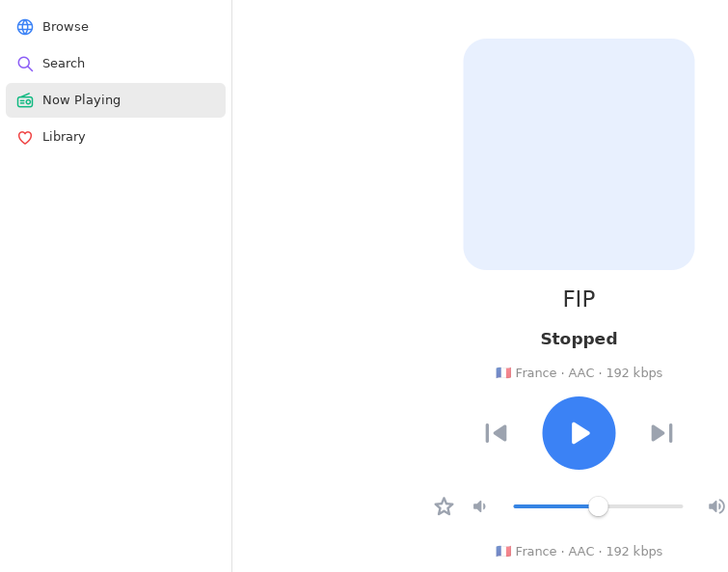Click the radio Now Playing icon

(x=25, y=100)
